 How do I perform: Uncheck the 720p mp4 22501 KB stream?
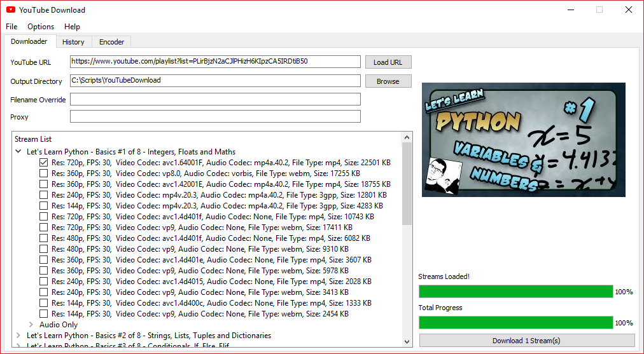click(x=43, y=163)
